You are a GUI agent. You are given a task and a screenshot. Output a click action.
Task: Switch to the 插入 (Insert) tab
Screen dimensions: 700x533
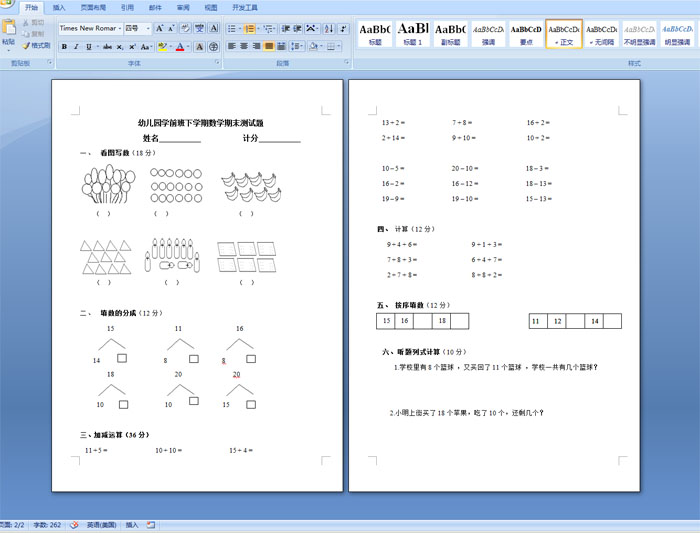pos(59,8)
